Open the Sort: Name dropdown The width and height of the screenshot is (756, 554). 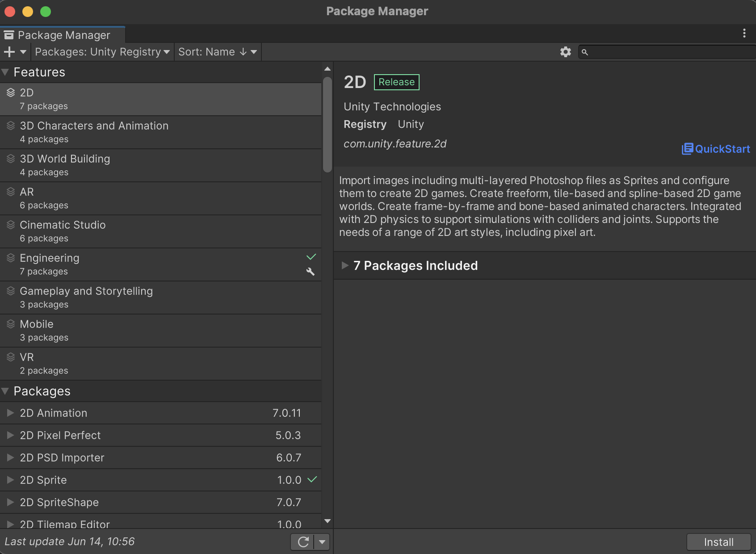[x=218, y=52]
